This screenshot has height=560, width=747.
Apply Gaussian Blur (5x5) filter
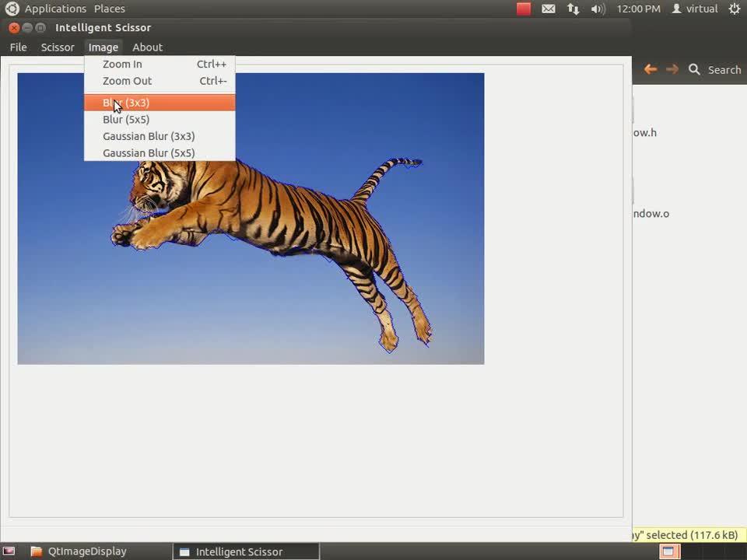pyautogui.click(x=149, y=153)
